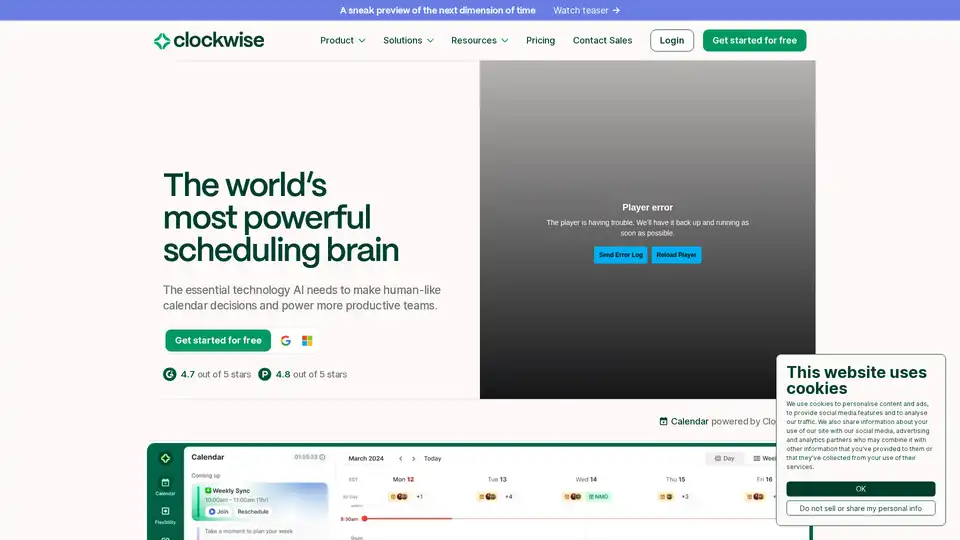Advance the calendar with the right arrow
The image size is (960, 540).
point(414,459)
